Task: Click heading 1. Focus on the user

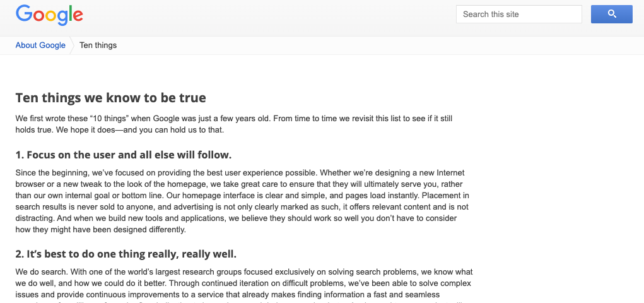Action: pos(123,155)
